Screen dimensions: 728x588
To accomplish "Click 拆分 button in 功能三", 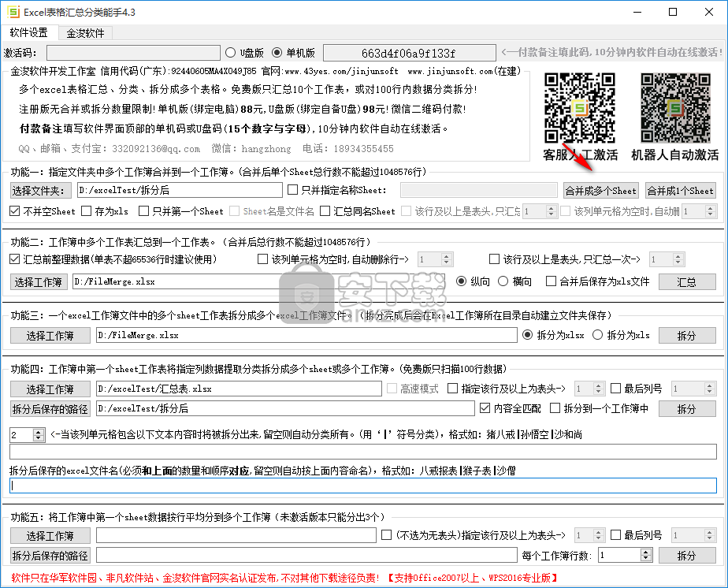I will (x=687, y=336).
